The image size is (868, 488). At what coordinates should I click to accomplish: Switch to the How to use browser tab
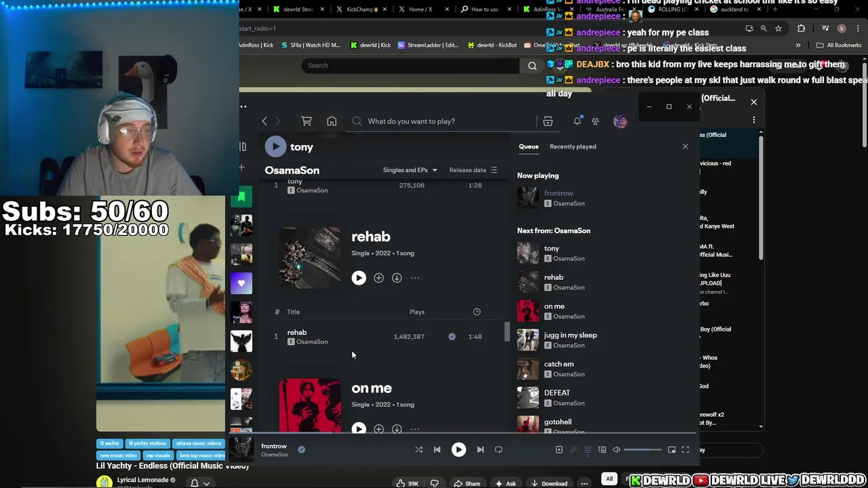click(x=485, y=9)
